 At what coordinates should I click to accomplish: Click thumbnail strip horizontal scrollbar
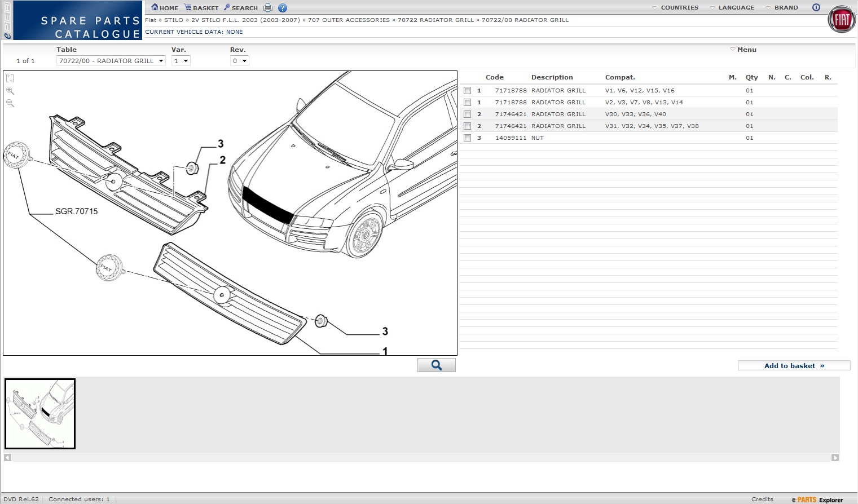pos(421,457)
